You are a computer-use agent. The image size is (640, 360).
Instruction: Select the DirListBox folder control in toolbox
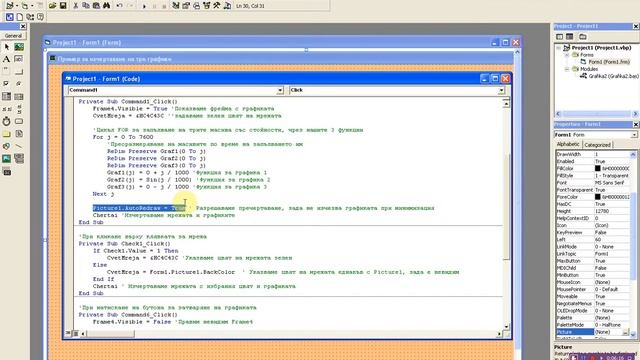[7, 134]
